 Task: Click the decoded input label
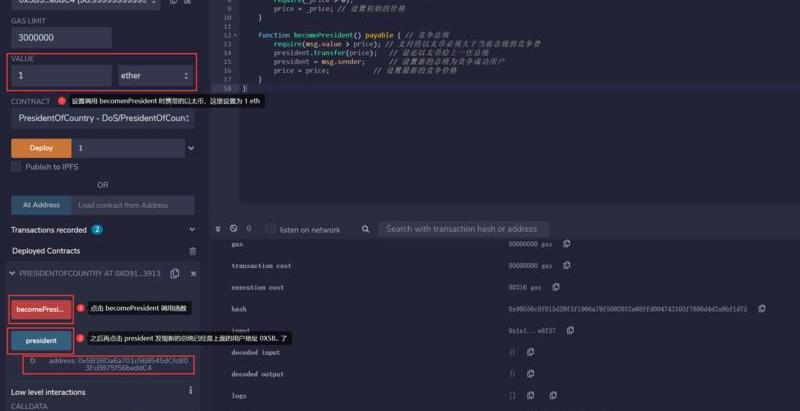(x=256, y=352)
